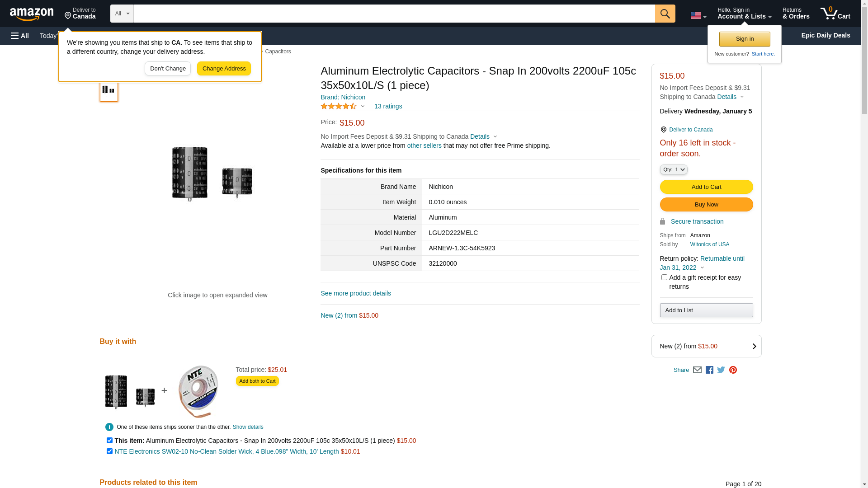Share the product on Facebook
The width and height of the screenshot is (868, 488).
click(x=709, y=370)
